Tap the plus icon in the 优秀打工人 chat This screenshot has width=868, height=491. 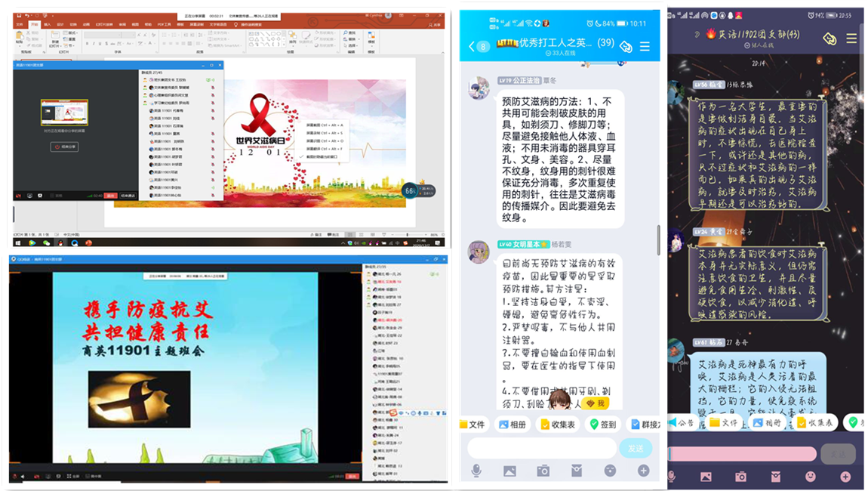coord(643,471)
